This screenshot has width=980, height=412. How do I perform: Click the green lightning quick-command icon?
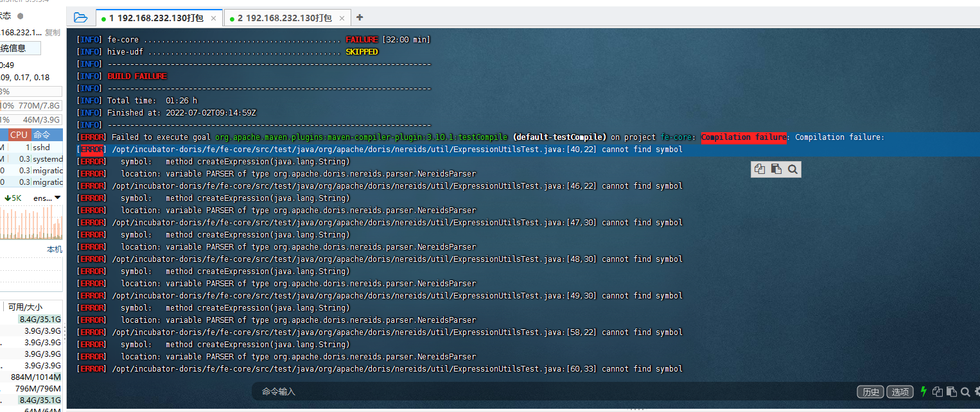[923, 391]
